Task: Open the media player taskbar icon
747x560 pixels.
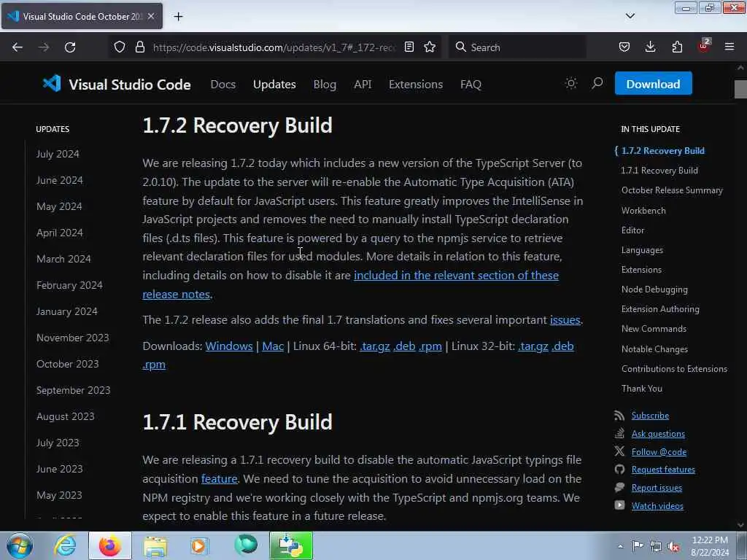Action: tap(199, 545)
